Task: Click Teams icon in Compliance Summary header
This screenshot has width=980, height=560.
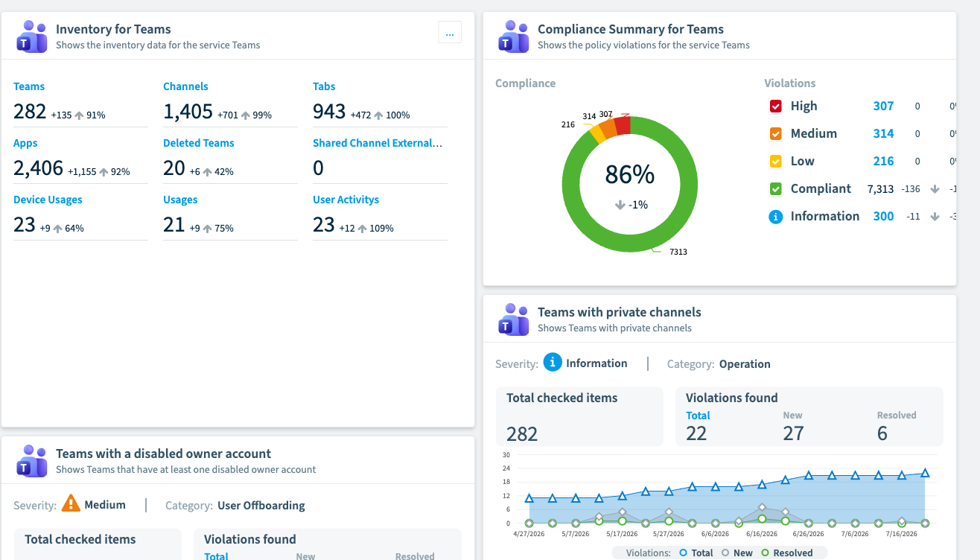Action: (x=514, y=36)
